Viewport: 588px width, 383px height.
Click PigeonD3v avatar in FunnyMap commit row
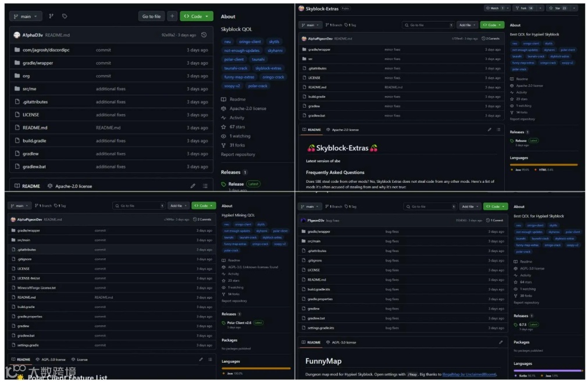pyautogui.click(x=303, y=221)
